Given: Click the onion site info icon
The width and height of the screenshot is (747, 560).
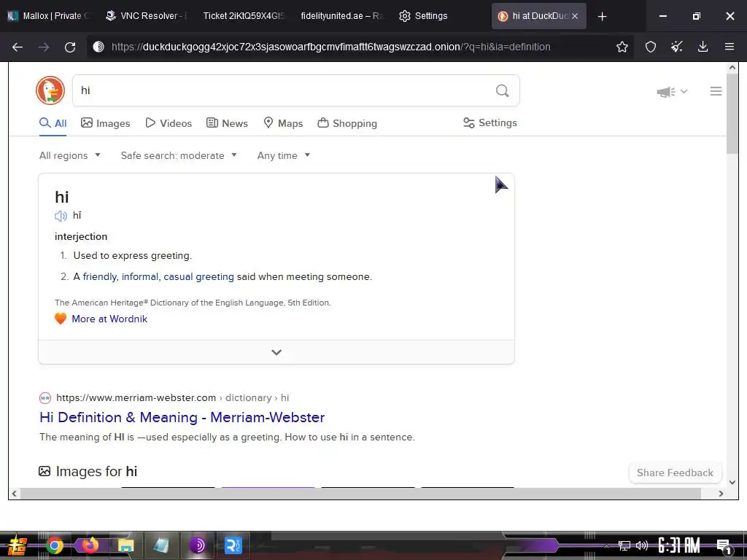Looking at the screenshot, I should point(98,47).
